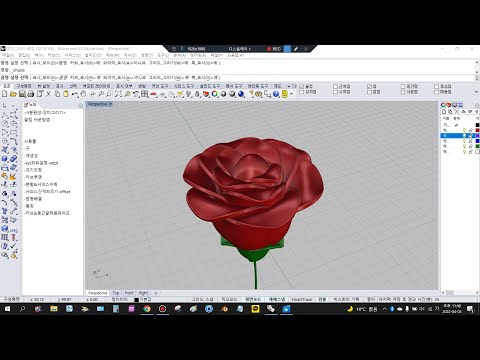Click the taskbar search magnifier icon
The width and height of the screenshot is (480, 360).
pyautogui.click(x=22, y=309)
